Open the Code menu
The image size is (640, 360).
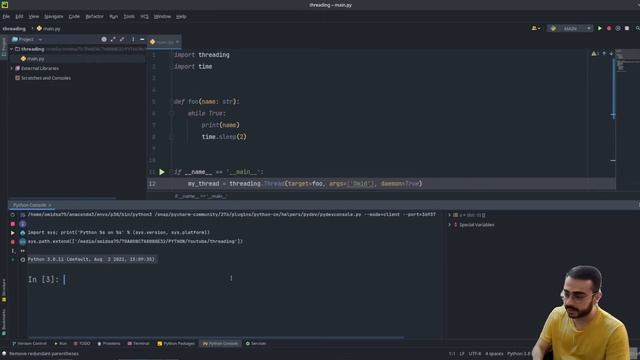click(x=74, y=16)
